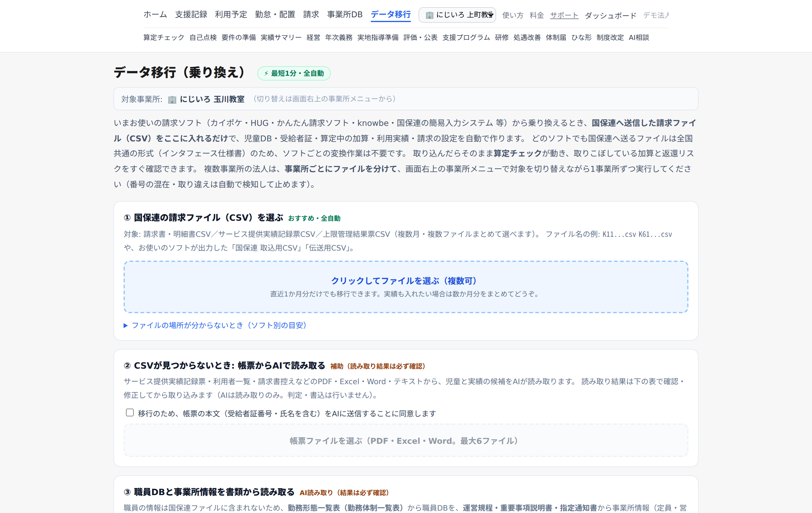Open 勤怠・配置 nav item
The image size is (812, 513).
point(275,15)
